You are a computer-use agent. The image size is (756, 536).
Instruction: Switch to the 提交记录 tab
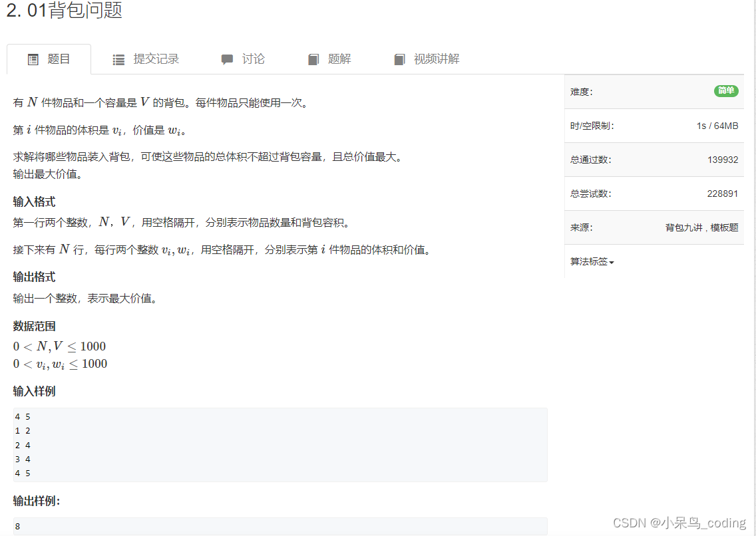tap(148, 59)
